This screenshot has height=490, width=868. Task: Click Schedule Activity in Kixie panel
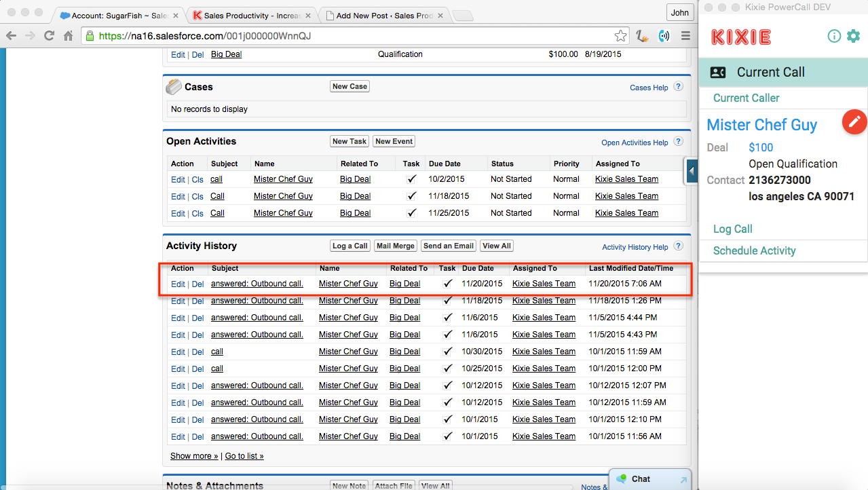pyautogui.click(x=755, y=251)
